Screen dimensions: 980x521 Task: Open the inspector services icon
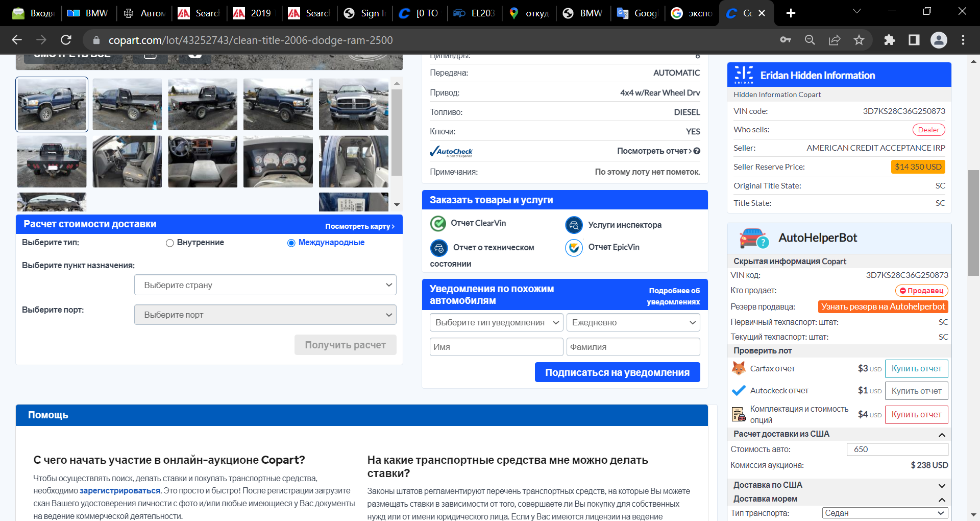[x=574, y=225]
